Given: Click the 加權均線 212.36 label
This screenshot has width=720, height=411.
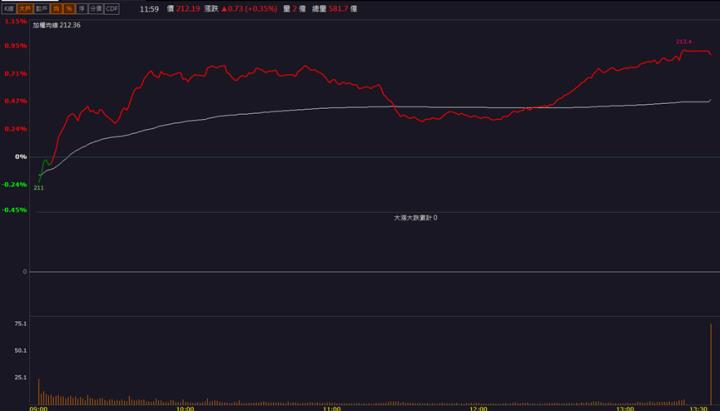Looking at the screenshot, I should 57,25.
